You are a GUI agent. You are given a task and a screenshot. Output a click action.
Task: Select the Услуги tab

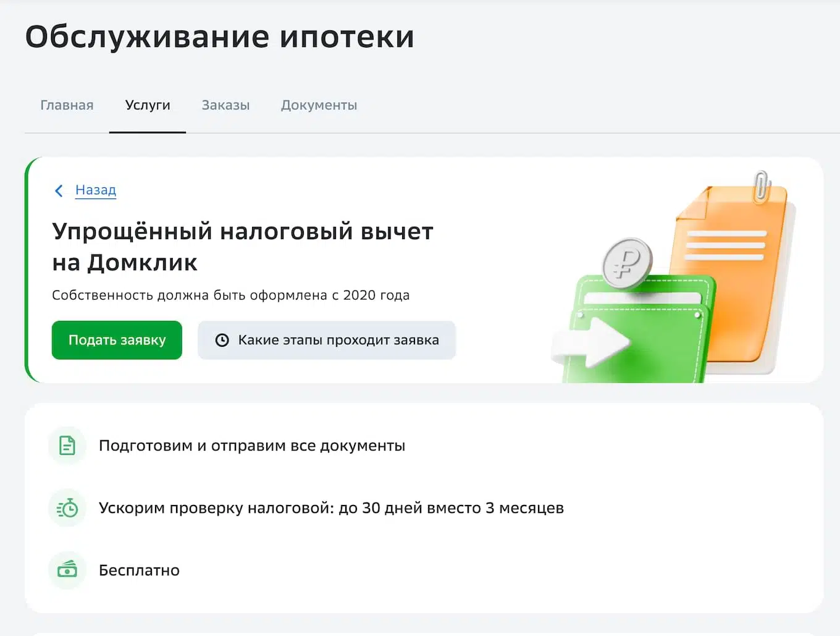coord(147,105)
